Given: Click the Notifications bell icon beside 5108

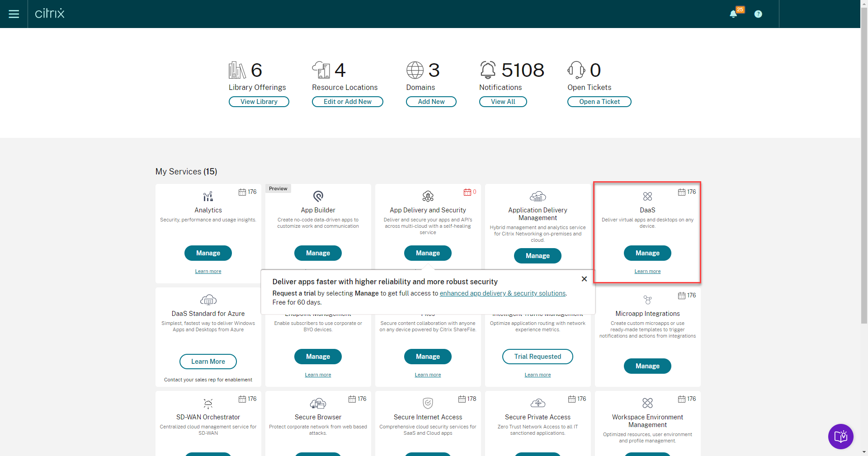Looking at the screenshot, I should point(488,70).
